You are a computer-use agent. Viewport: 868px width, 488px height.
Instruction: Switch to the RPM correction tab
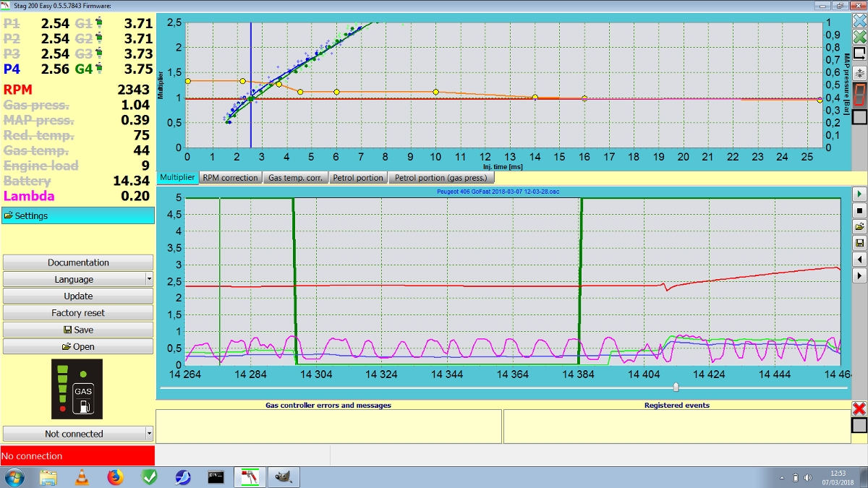click(230, 177)
